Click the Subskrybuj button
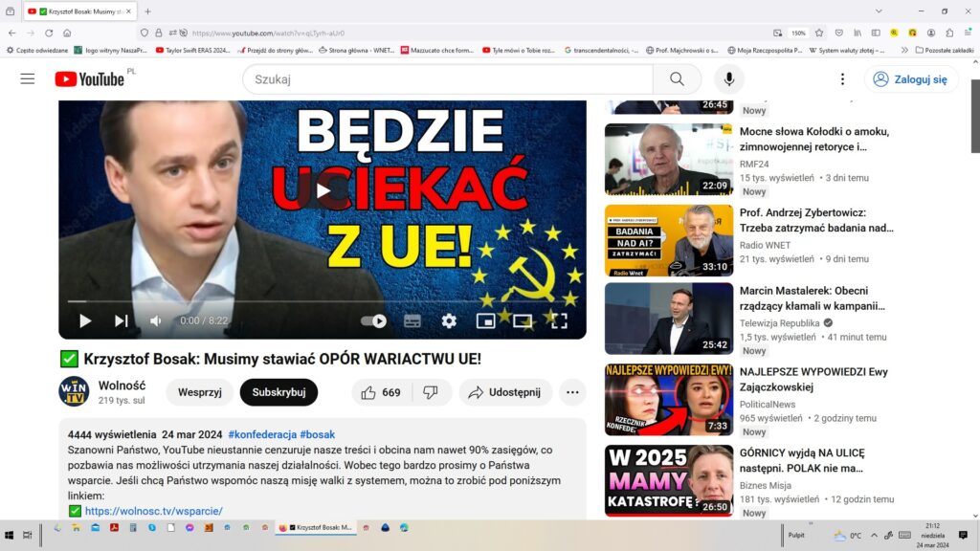Image resolution: width=980 pixels, height=551 pixels. point(278,392)
